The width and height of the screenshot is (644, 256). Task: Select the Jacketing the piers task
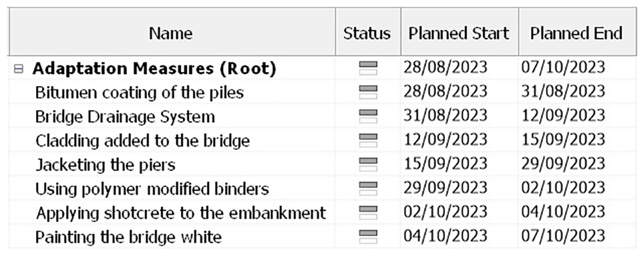[x=105, y=165]
